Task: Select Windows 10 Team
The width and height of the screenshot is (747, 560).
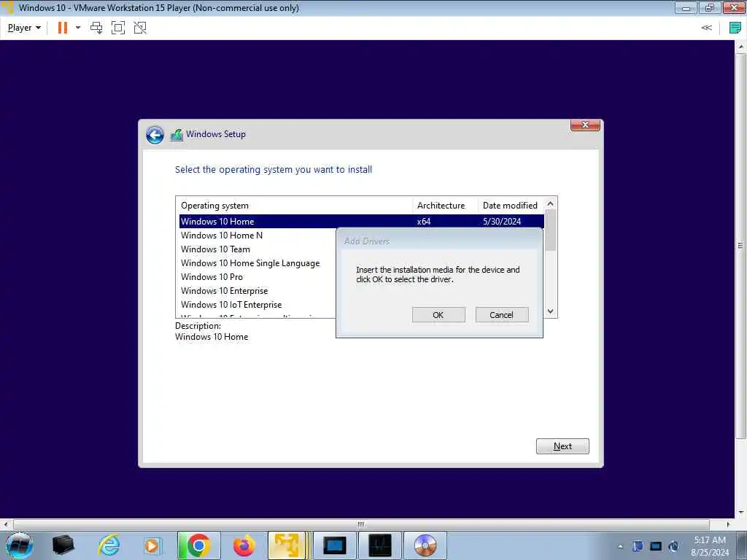Action: pos(215,249)
